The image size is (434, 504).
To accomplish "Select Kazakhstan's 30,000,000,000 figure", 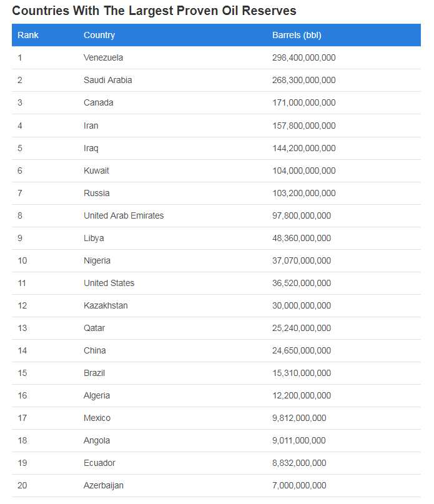I will tap(302, 305).
